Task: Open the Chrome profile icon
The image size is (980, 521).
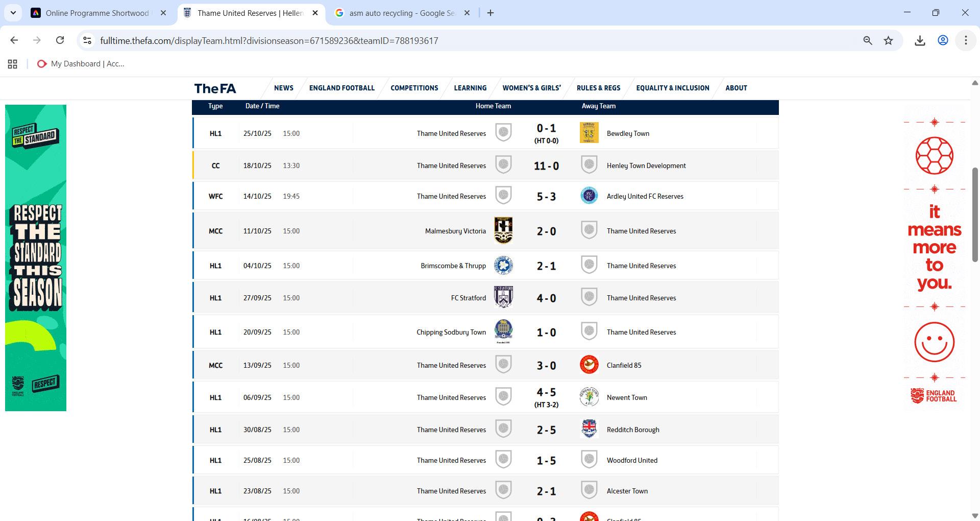Action: point(943,40)
